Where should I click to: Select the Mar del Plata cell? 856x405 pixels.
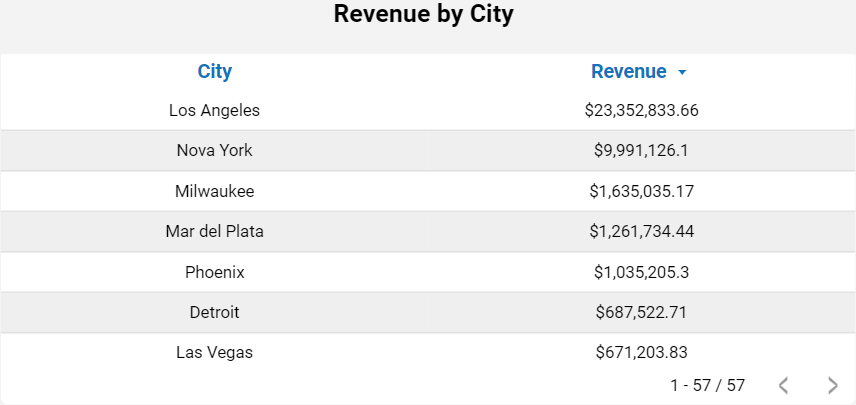pyautogui.click(x=215, y=231)
